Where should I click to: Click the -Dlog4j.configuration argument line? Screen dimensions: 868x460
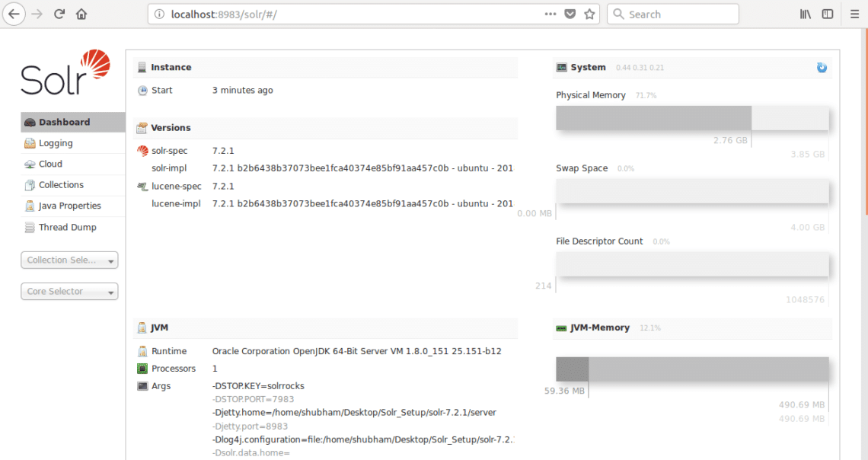(x=364, y=439)
